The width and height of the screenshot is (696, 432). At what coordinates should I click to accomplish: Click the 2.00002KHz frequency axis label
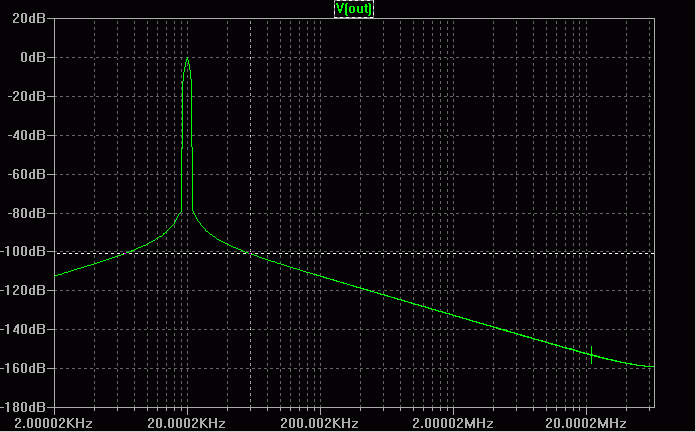pyautogui.click(x=54, y=423)
